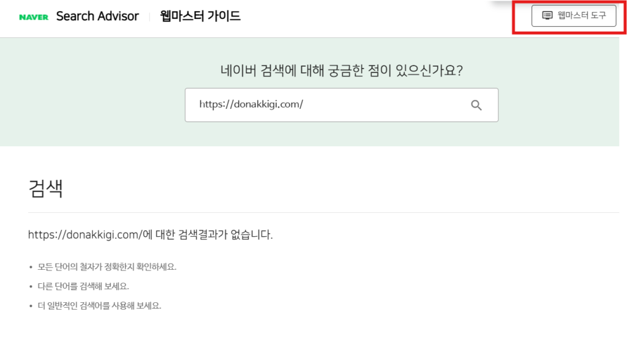The image size is (627, 364).
Task: Click the vertical divider before 웹마스터 가이드
Action: (149, 17)
